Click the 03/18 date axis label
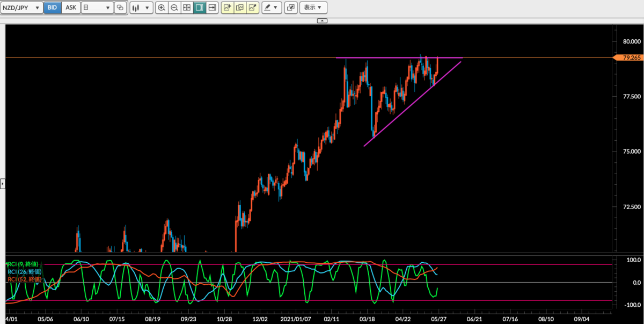Screen dimensions: 644x324 tap(367, 318)
